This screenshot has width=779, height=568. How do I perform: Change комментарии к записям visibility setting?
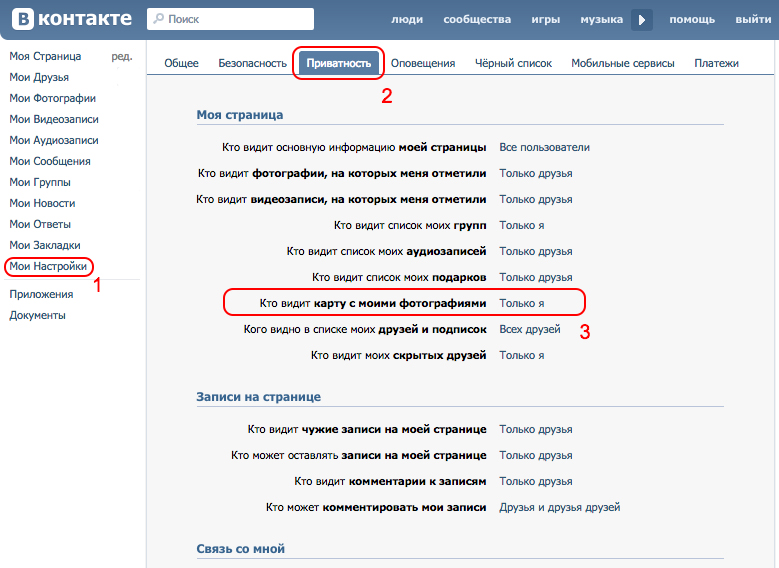536,481
